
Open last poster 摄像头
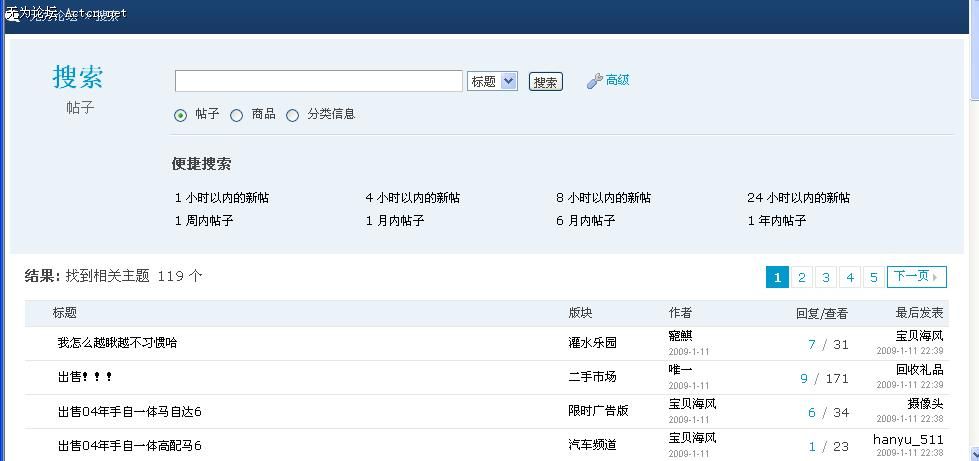pyautogui.click(x=925, y=404)
